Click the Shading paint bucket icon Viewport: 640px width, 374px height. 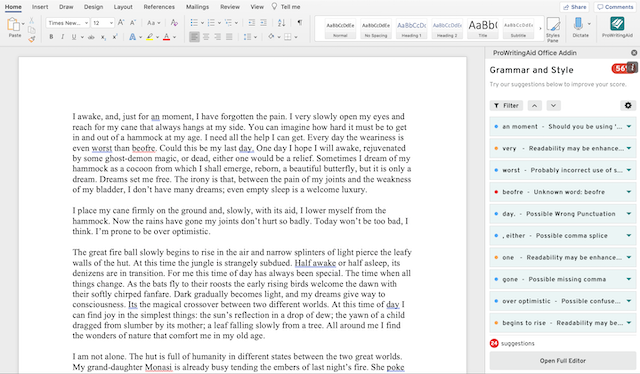pos(271,37)
